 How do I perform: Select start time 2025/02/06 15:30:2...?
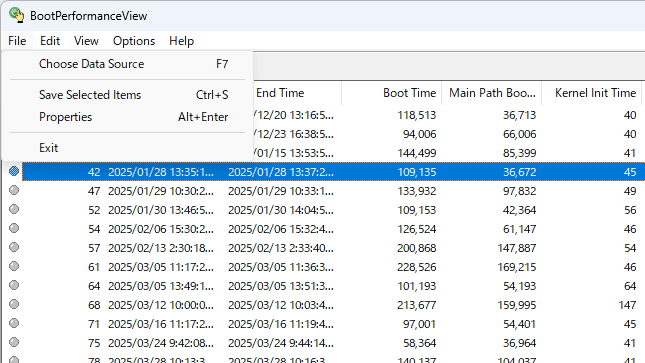[x=161, y=229]
